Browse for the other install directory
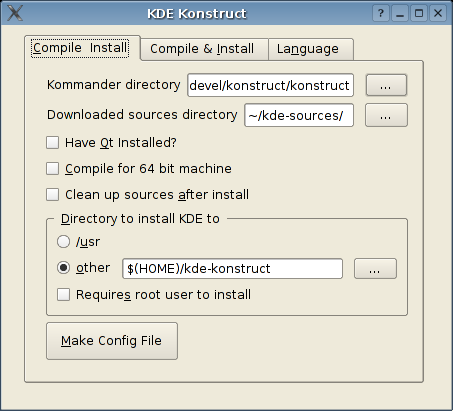 [375, 268]
